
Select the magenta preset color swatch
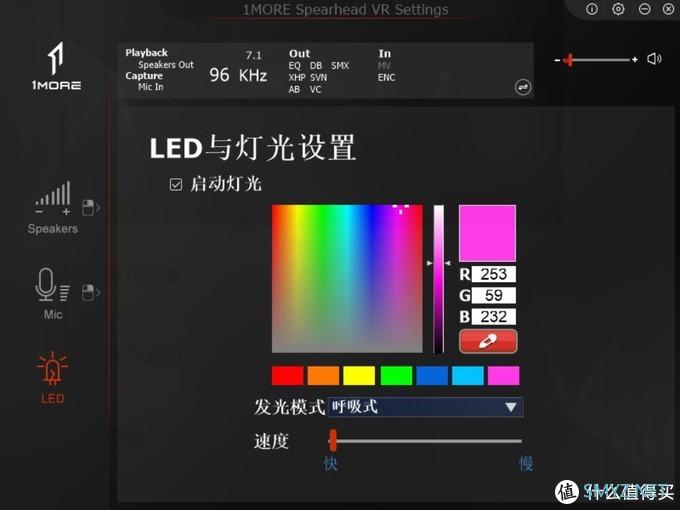click(503, 376)
